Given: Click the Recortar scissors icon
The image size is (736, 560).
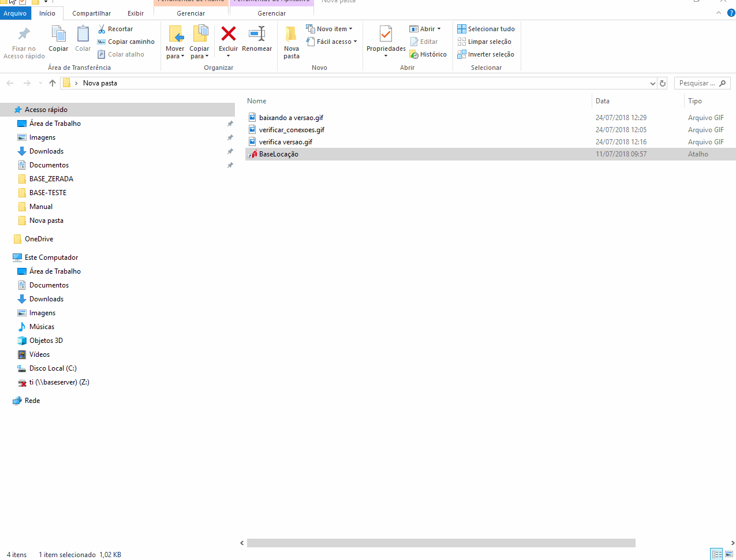Looking at the screenshot, I should pyautogui.click(x=102, y=29).
